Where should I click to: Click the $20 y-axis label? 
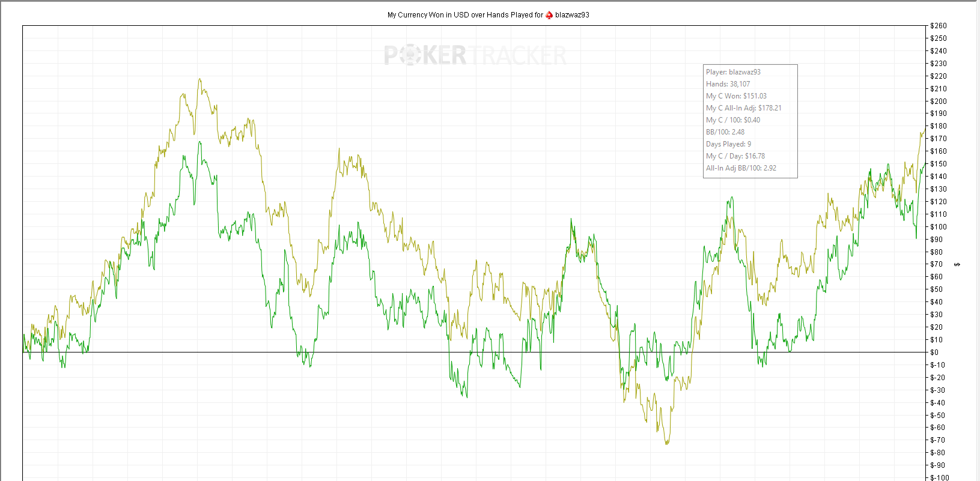(x=936, y=327)
